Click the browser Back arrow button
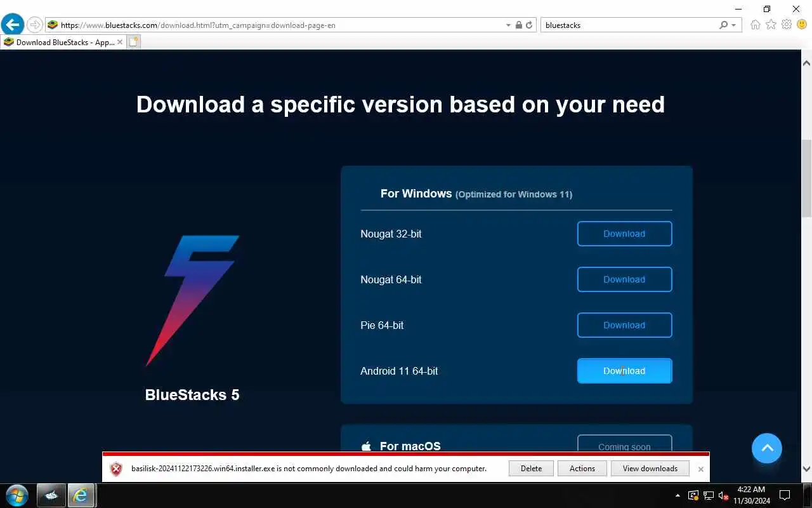812x508 pixels. pos(13,25)
